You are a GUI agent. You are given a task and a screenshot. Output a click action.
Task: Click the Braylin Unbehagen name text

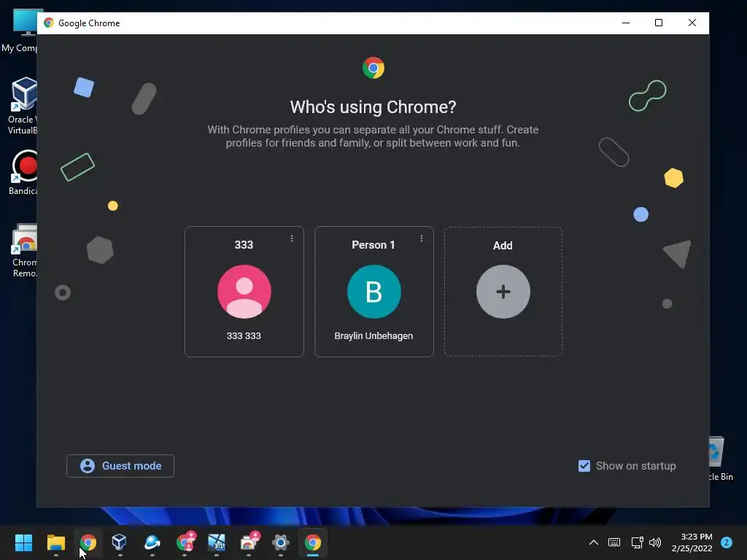pos(373,335)
